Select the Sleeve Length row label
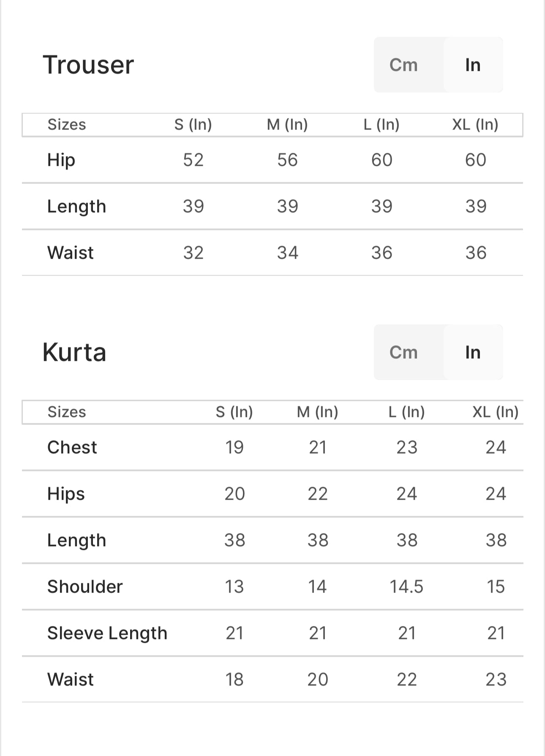This screenshot has height=756, width=545. point(107,633)
